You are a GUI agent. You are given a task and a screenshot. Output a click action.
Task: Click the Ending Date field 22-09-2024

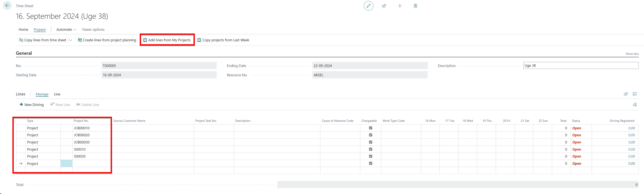pos(370,66)
